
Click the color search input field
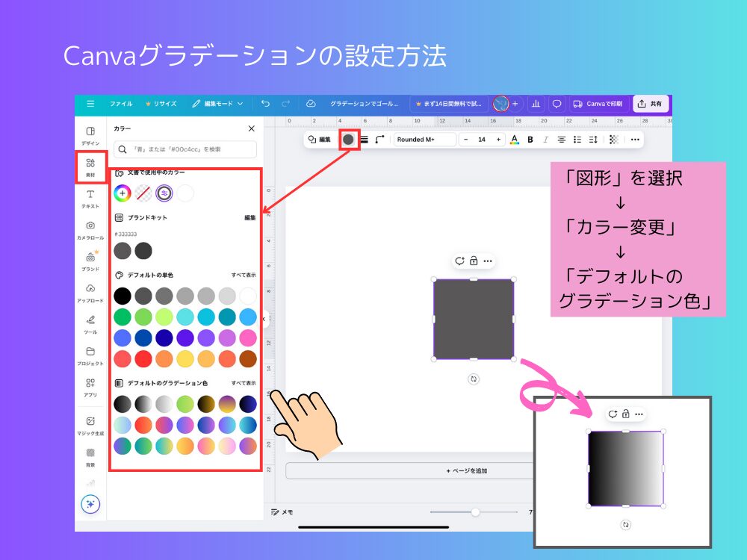185,149
